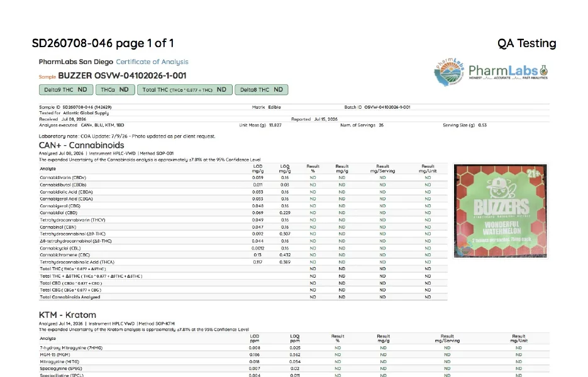Select the Laboratory note about COA update
588x377 pixels.
click(127, 136)
